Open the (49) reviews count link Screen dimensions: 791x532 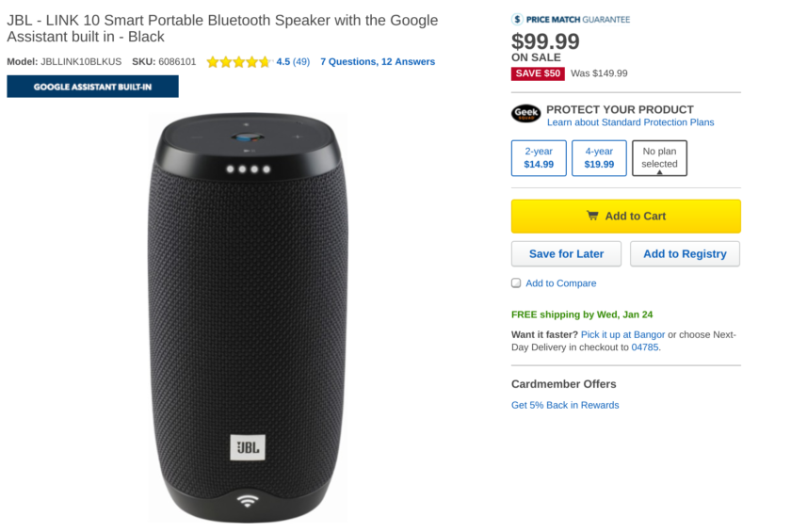(301, 62)
